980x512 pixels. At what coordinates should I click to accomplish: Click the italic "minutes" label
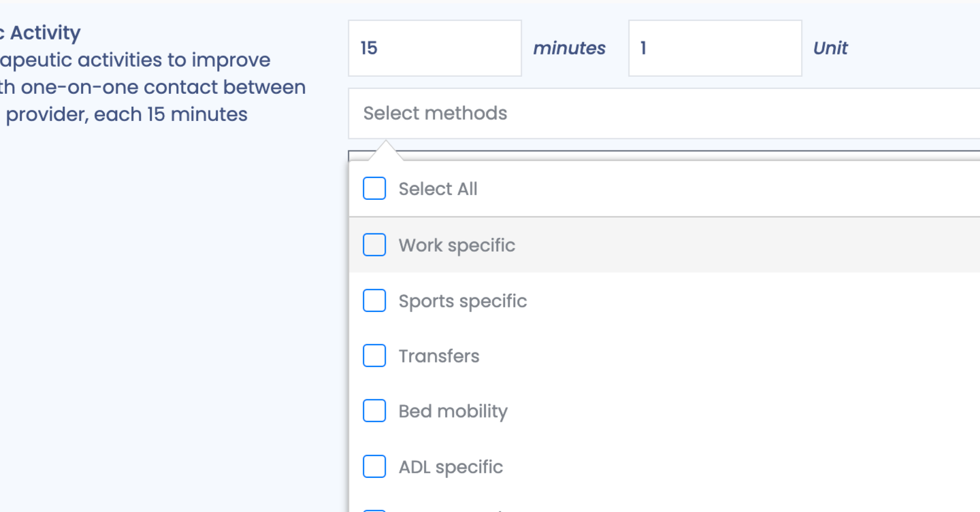coord(569,48)
